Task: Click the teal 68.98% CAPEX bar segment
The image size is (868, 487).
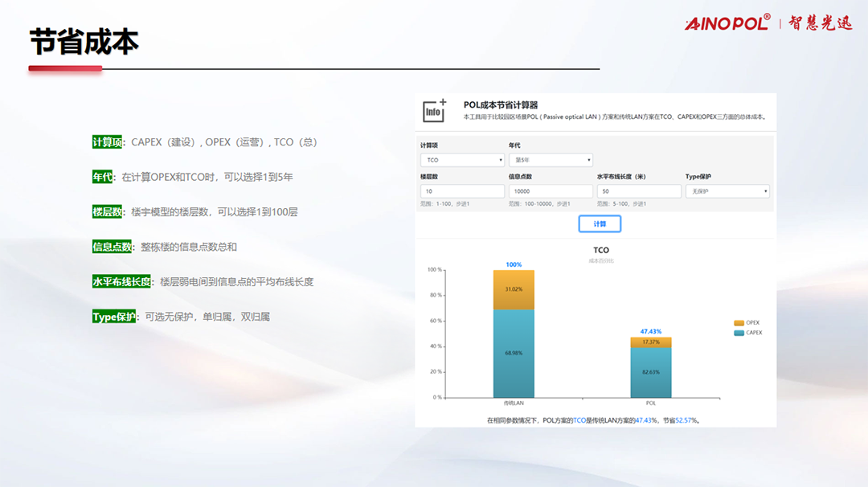Action: [514, 353]
